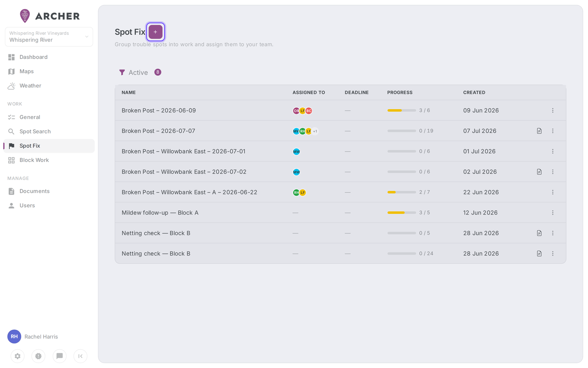Open more options for Mildew follow-up row

(x=553, y=213)
